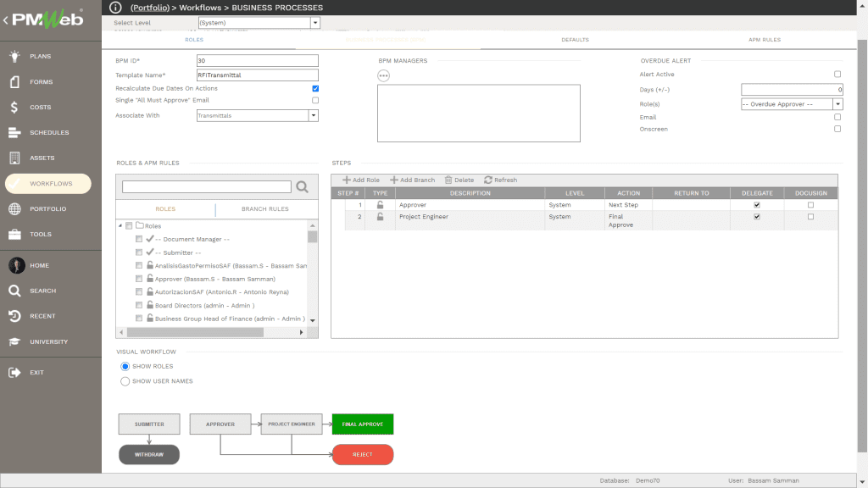Click Delete trash icon in Steps toolbar
The height and width of the screenshot is (488, 868).
[448, 180]
